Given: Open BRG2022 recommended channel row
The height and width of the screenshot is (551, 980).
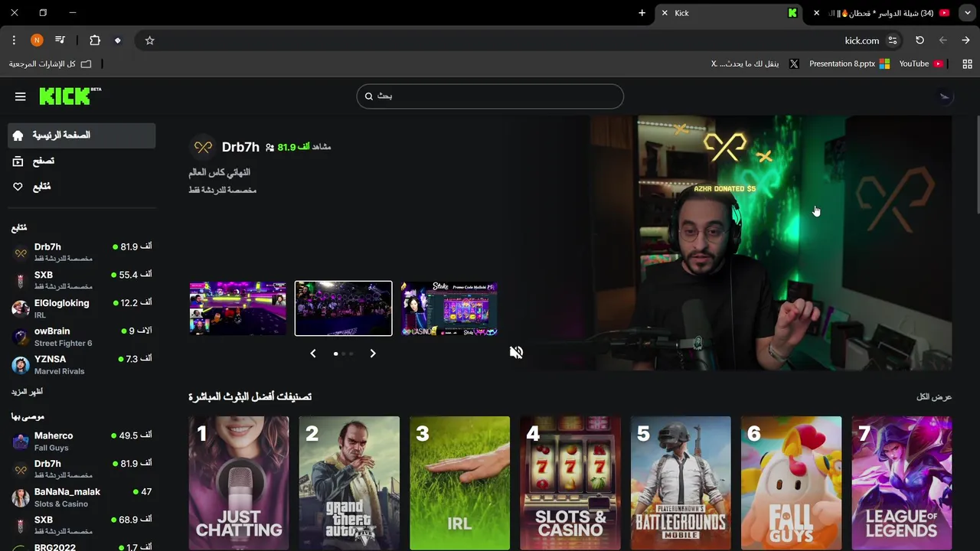Looking at the screenshot, I should [x=81, y=546].
